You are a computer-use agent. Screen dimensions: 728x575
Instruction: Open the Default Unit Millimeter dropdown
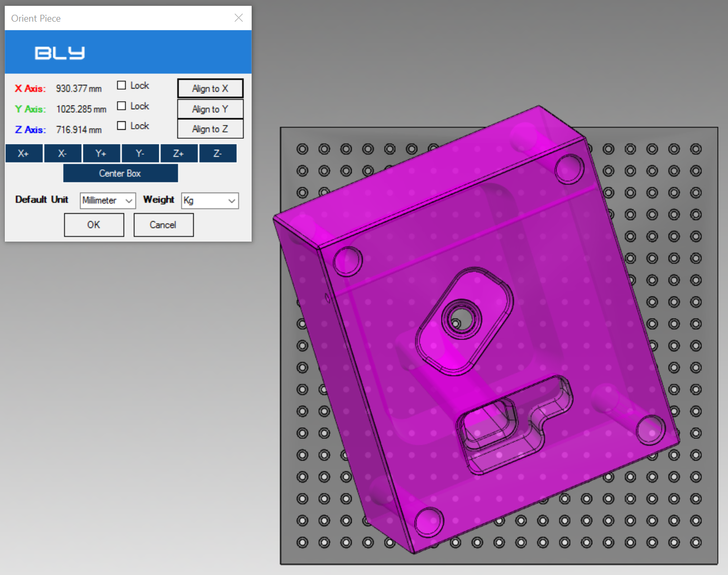click(108, 200)
